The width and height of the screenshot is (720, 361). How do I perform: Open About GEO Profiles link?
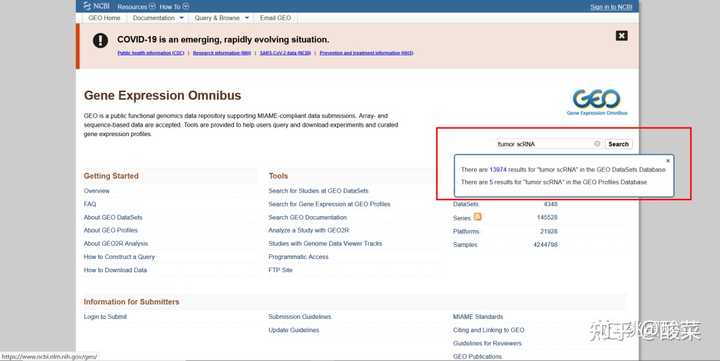click(x=111, y=230)
